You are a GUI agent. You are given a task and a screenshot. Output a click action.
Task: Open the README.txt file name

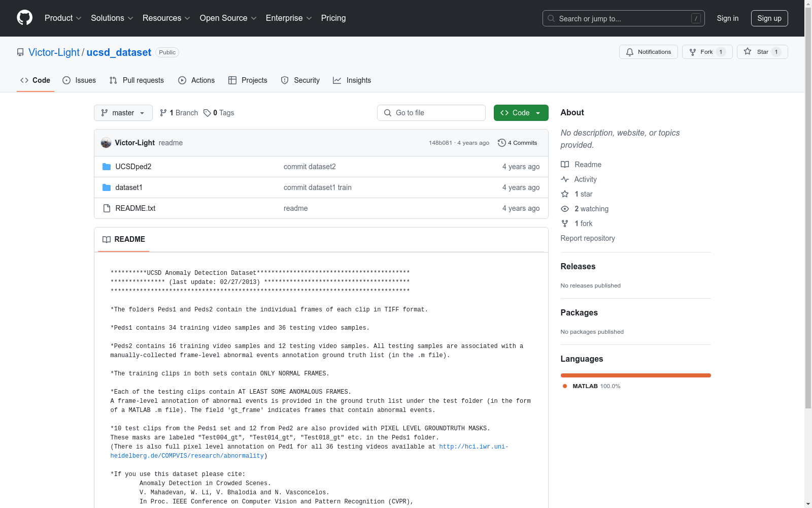click(136, 208)
